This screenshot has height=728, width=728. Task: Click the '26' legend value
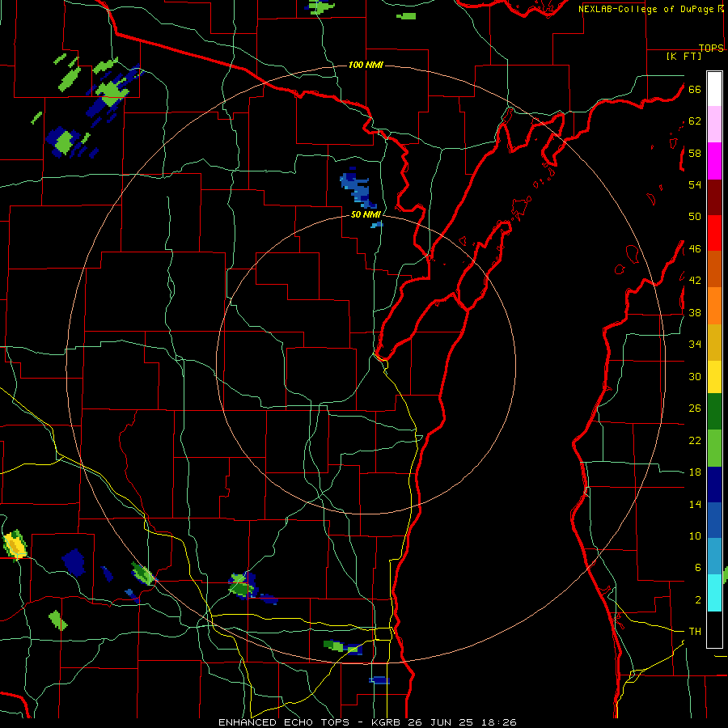695,408
